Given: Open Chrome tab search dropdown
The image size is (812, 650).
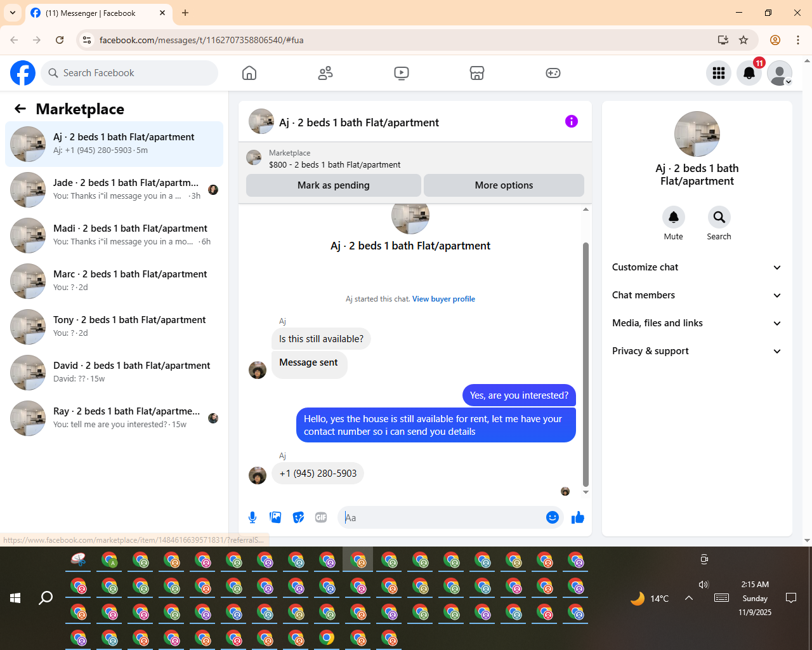Looking at the screenshot, I should click(13, 13).
